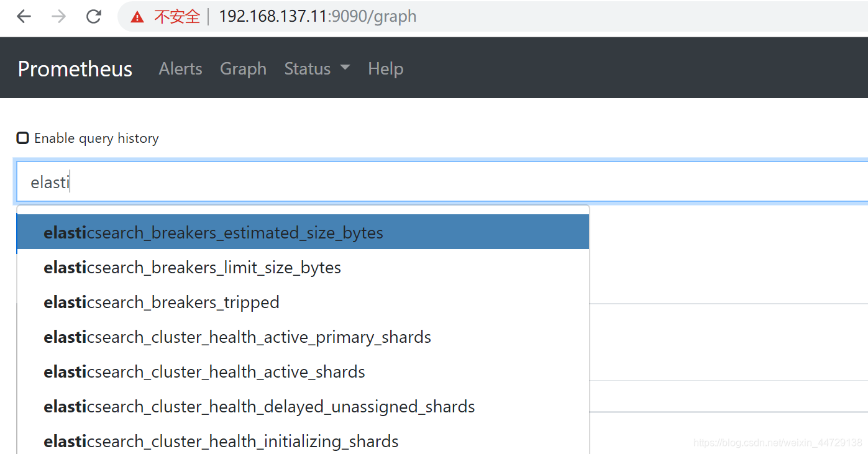Screen dimensions: 868x454
Task: Reload the page with refresh icon
Action: tap(94, 16)
